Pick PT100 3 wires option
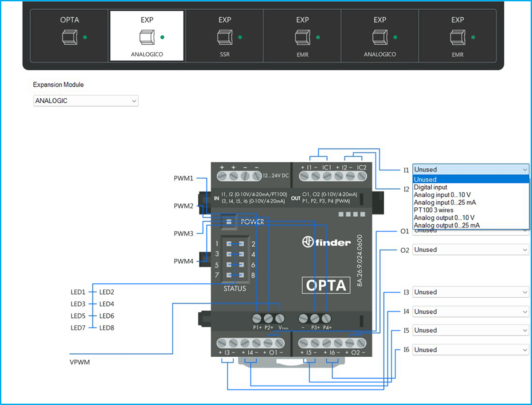Image resolution: width=532 pixels, height=405 pixels. (433, 210)
